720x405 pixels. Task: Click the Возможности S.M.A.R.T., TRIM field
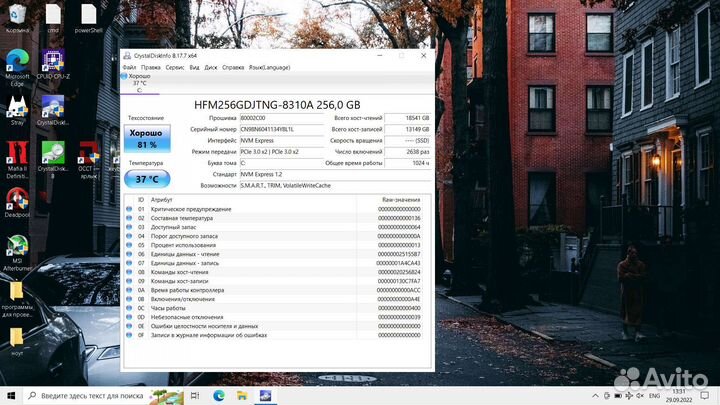click(335, 186)
